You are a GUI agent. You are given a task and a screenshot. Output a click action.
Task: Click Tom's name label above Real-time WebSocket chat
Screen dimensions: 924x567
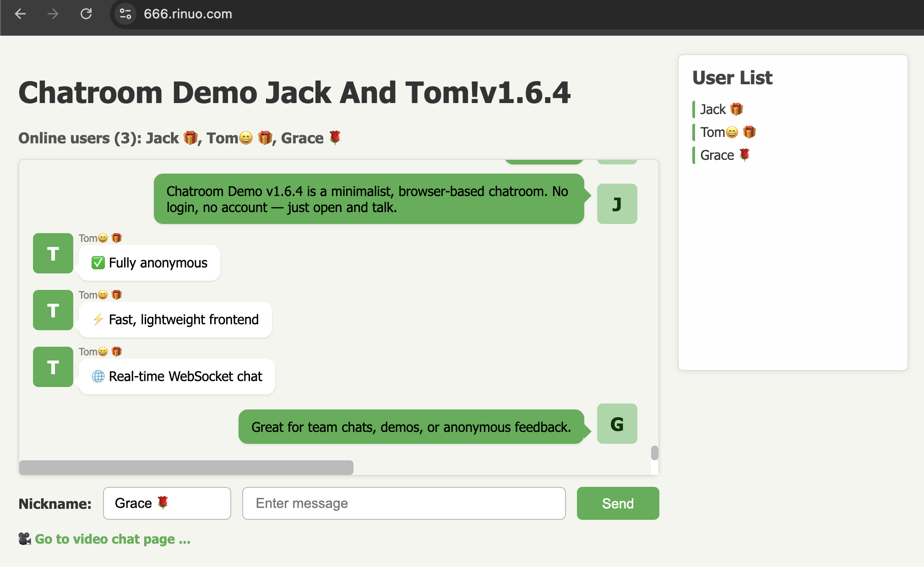click(x=100, y=352)
